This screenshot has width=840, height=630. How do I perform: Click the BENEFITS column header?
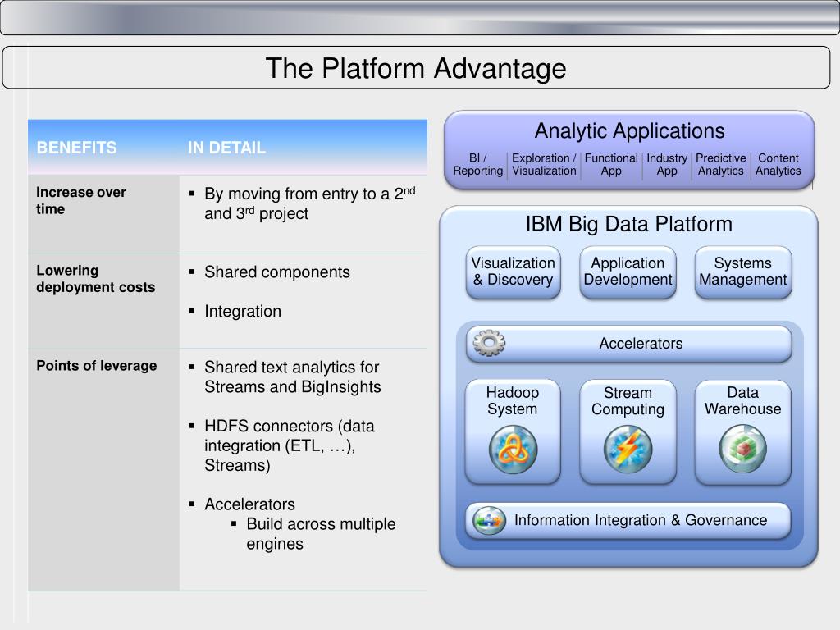point(76,148)
